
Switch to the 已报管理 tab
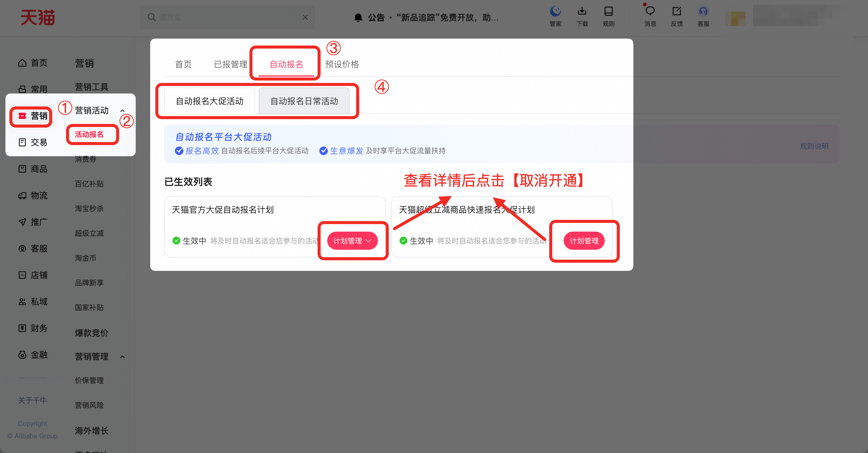point(230,64)
